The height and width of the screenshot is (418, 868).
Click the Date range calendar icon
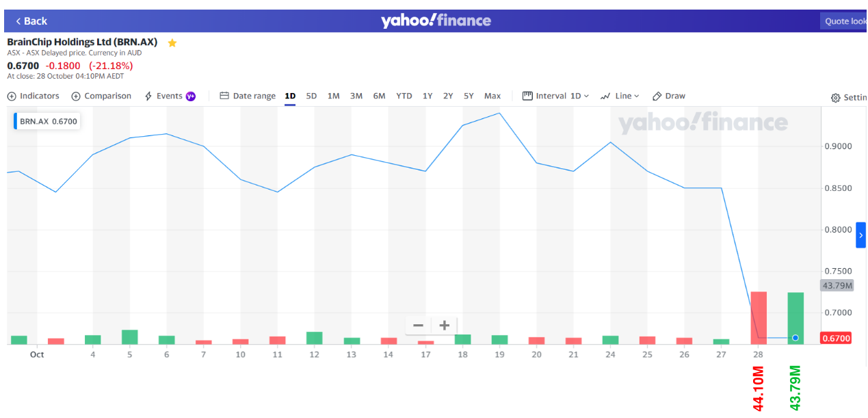(x=224, y=96)
